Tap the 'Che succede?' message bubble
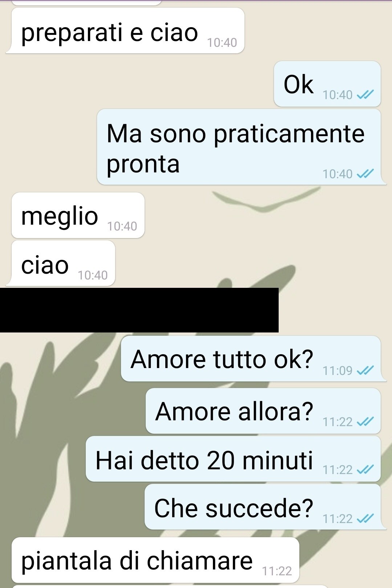 [266, 507]
